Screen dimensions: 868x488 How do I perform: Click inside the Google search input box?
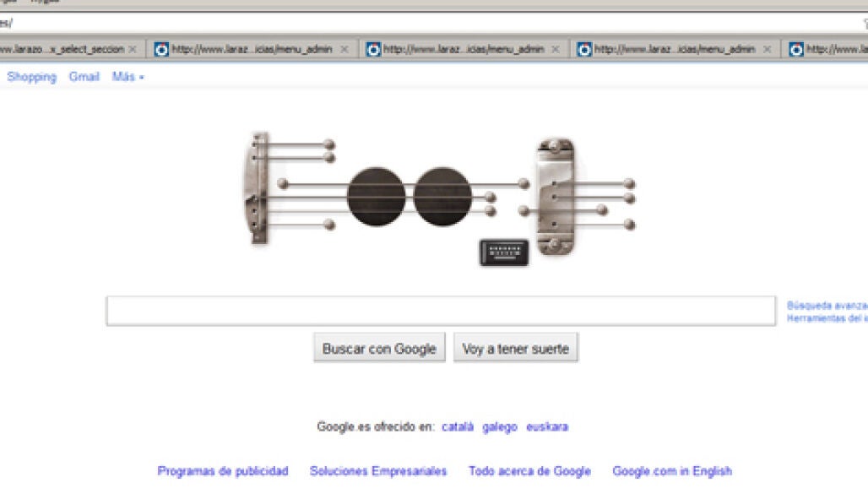[441, 311]
